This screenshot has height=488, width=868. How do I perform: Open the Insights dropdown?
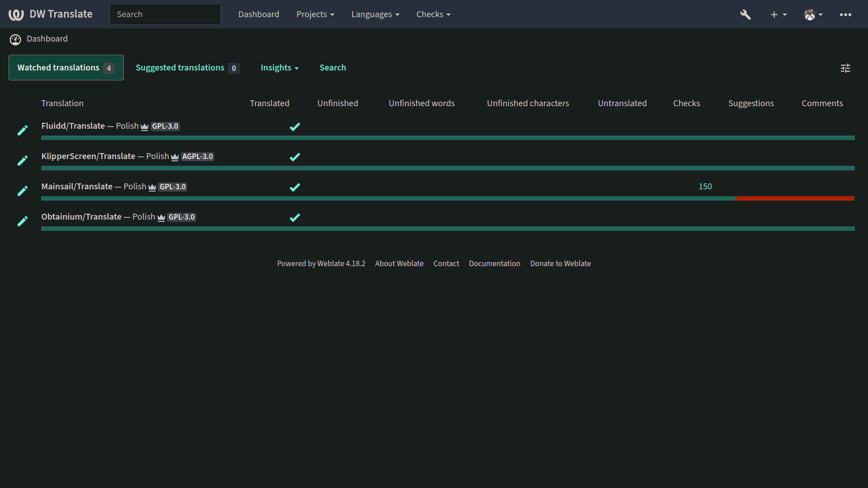(279, 68)
